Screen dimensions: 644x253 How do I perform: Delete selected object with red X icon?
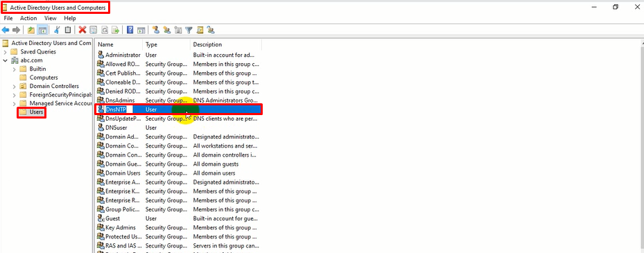[x=82, y=30]
